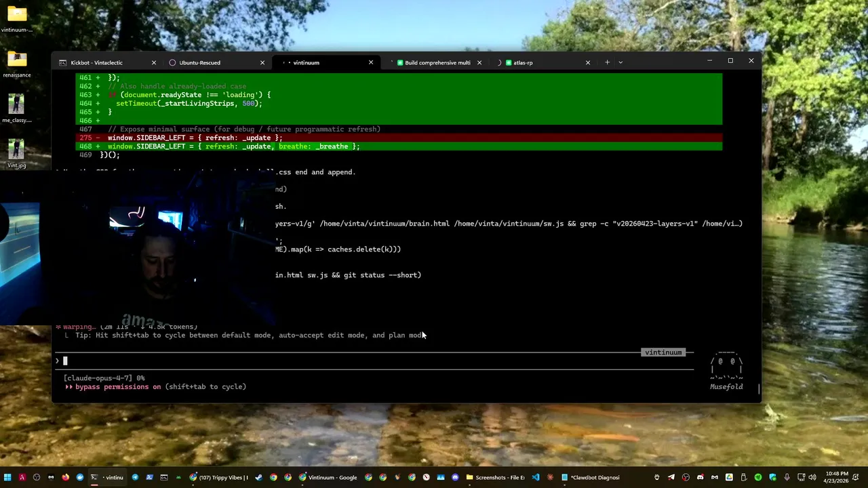The width and height of the screenshot is (868, 488).
Task: Open the Firefox taskbar icon
Action: (65, 477)
